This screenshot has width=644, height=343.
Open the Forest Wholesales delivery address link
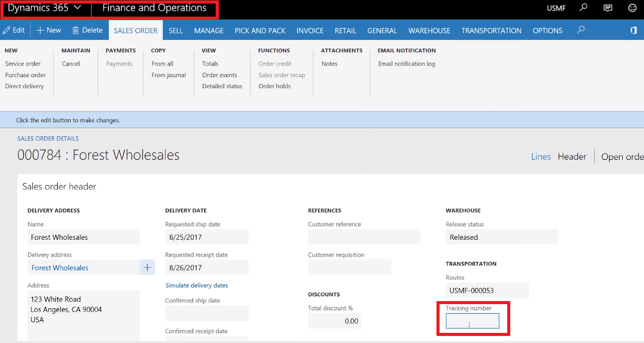[x=60, y=268]
